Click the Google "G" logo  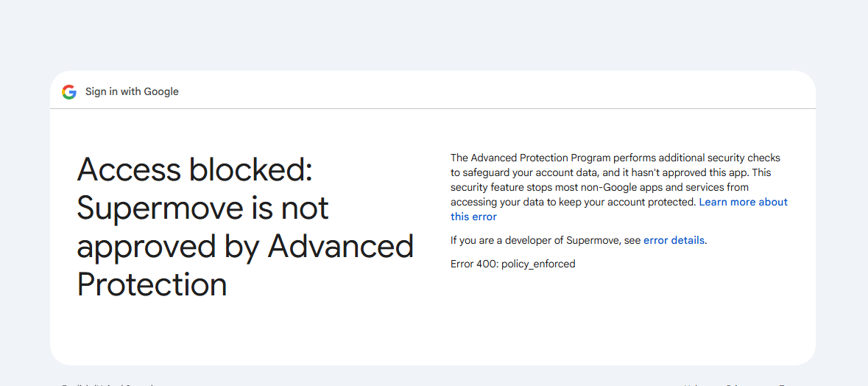(x=69, y=92)
